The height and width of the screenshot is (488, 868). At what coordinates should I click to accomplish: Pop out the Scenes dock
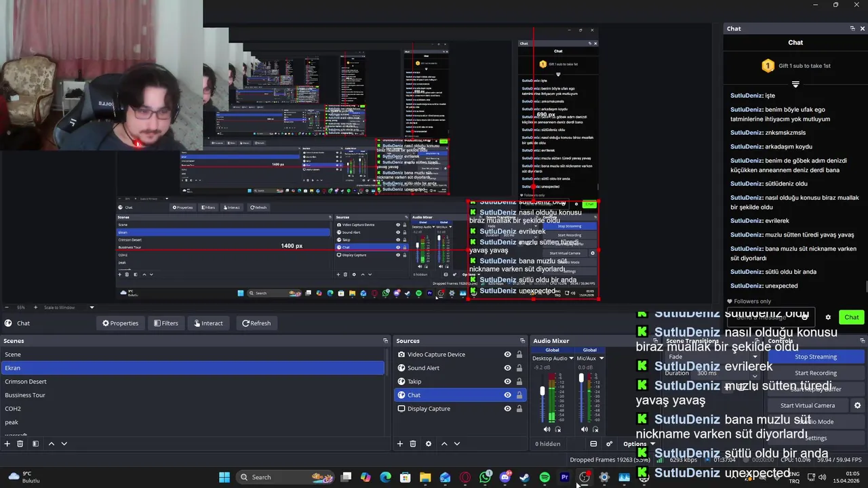385,341
